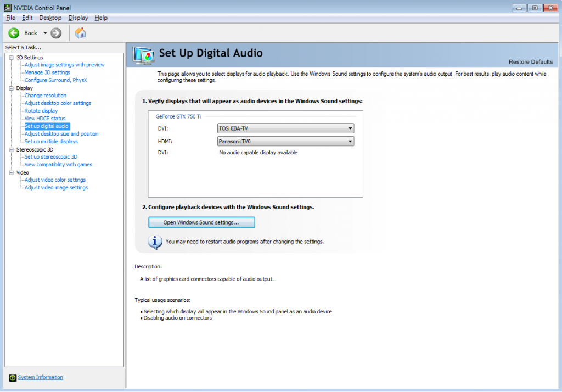Click the green Back arrow icon
Image resolution: width=562 pixels, height=392 pixels.
click(x=14, y=33)
